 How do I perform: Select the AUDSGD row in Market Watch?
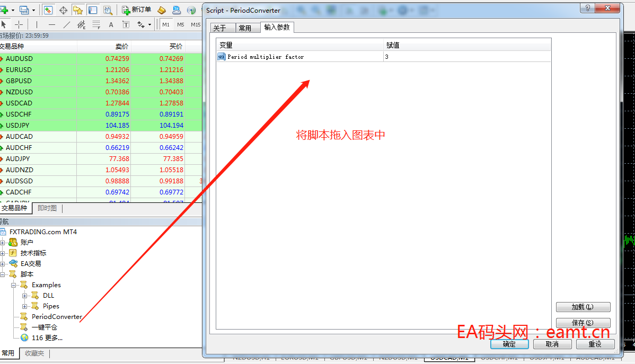tap(101, 181)
